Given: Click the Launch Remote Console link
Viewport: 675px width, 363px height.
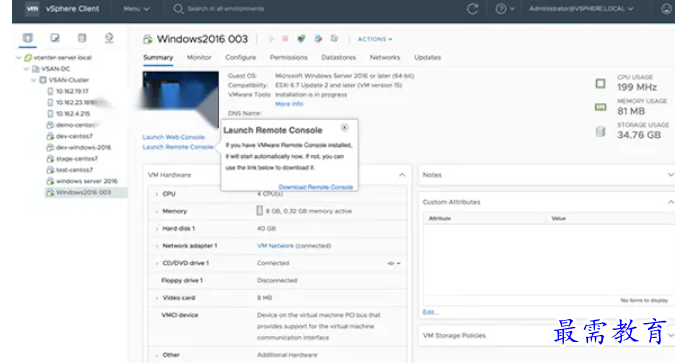Looking at the screenshot, I should click(178, 147).
